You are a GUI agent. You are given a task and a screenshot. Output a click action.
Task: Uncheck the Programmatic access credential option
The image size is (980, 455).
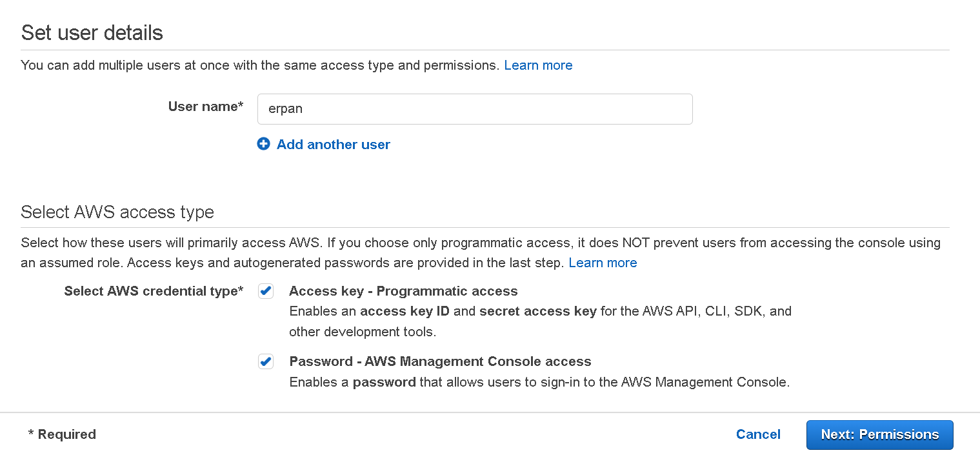pos(265,290)
